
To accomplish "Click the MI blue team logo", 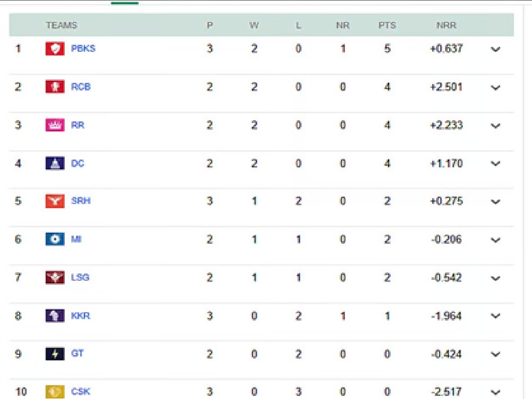I will (x=55, y=239).
